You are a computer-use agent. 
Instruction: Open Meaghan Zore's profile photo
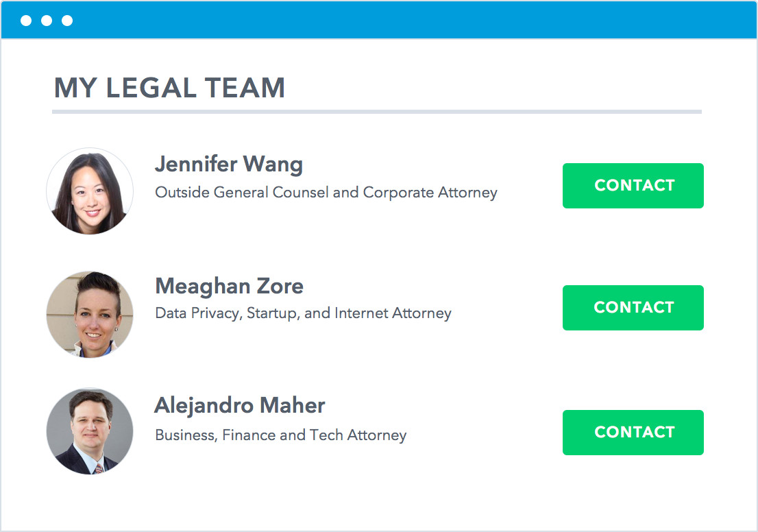(90, 315)
